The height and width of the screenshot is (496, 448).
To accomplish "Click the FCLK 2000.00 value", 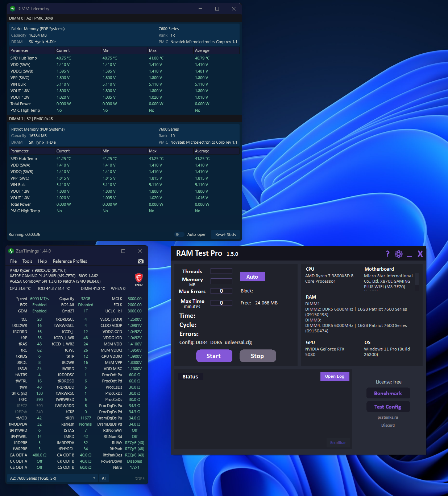I will pos(134,305).
